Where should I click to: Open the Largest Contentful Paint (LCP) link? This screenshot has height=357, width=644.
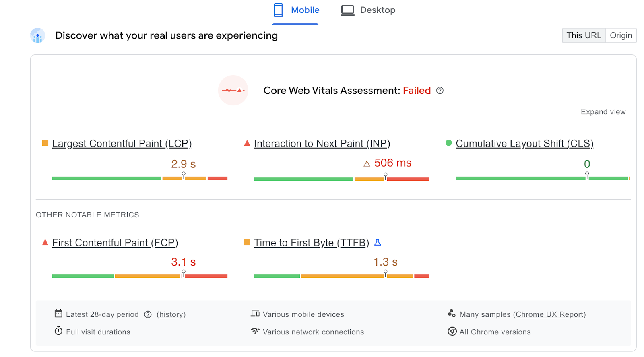[x=122, y=144]
